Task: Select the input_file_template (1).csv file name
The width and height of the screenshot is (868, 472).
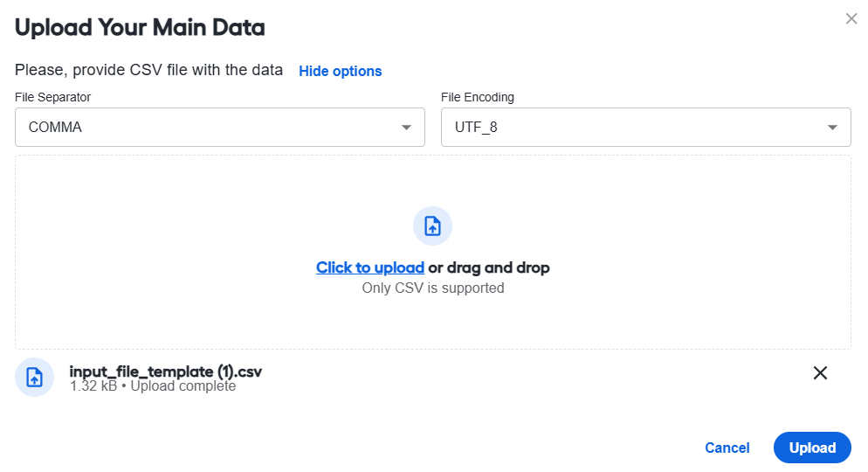Action: click(x=166, y=371)
